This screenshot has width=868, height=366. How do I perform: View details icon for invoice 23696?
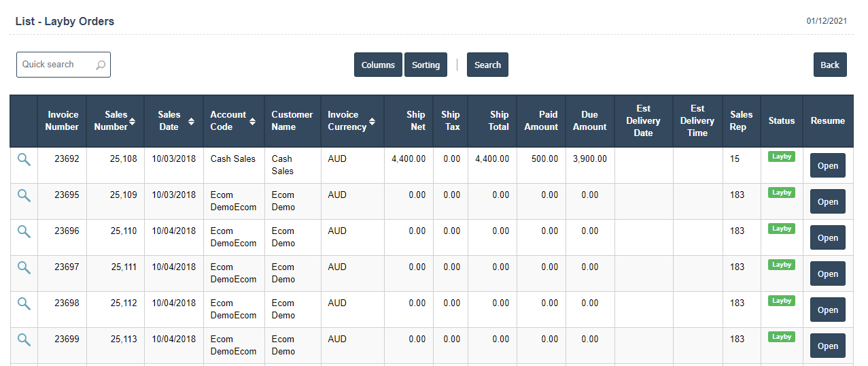pyautogui.click(x=24, y=231)
